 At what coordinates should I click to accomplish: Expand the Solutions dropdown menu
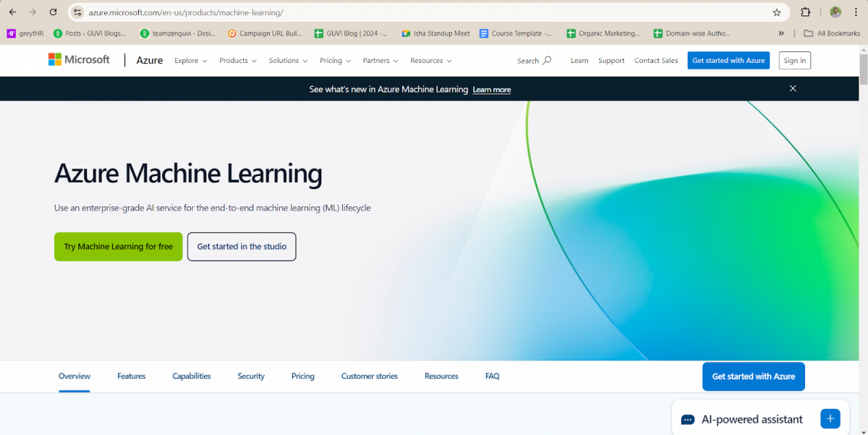point(288,61)
